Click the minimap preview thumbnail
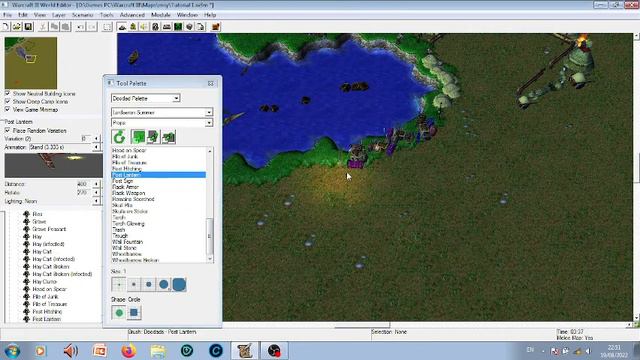The width and height of the screenshot is (640, 360). [31, 63]
